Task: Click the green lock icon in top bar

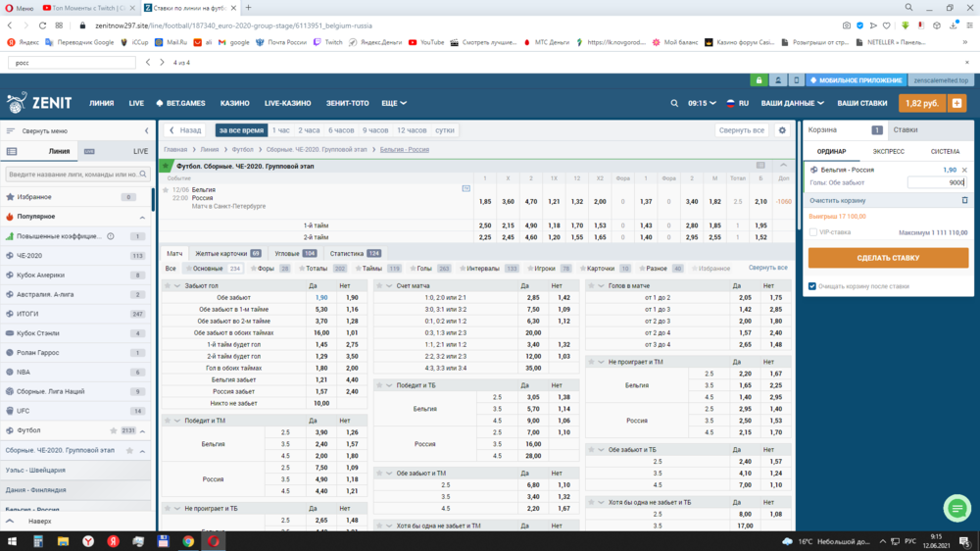Action: 759,79
